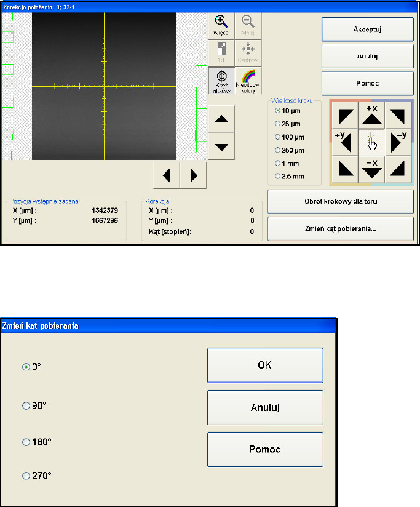Choose 90° pickup angle
This screenshot has width=420, height=507.
tap(34, 405)
